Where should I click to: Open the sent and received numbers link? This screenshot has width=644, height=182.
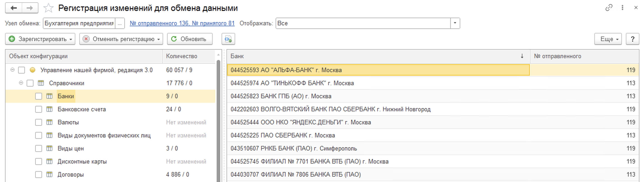(182, 23)
